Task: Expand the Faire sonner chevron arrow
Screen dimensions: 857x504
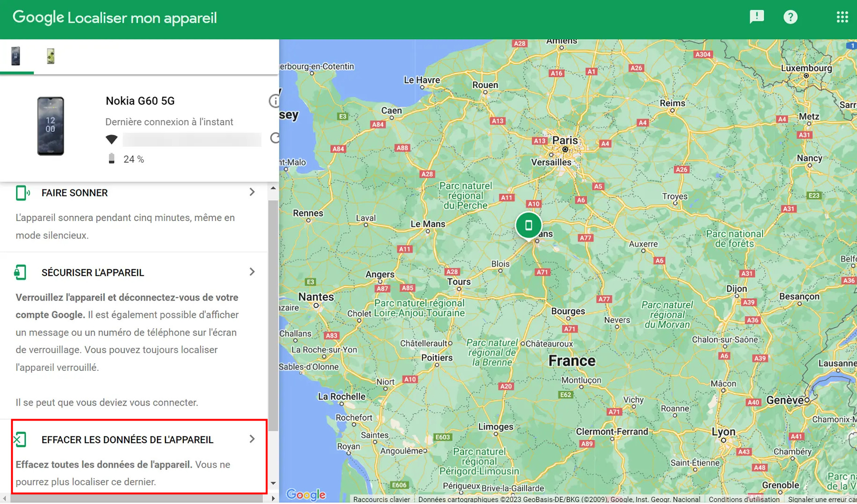Action: (x=252, y=192)
